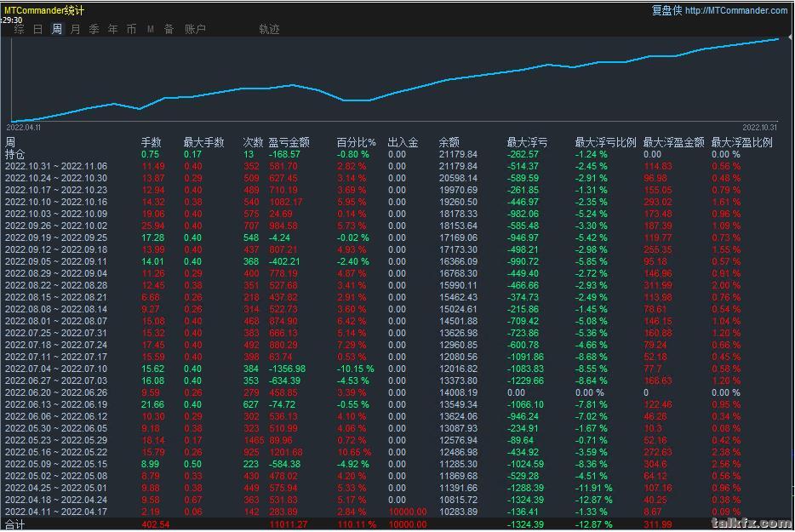Select week 2022.10.31 ~ 2022.11.06

coord(56,166)
